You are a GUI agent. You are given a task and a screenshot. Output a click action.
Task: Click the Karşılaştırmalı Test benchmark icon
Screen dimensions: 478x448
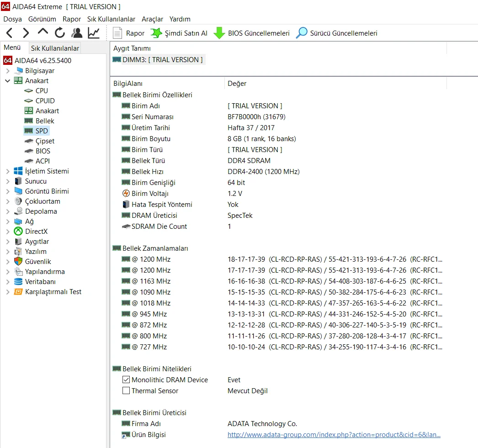(18, 292)
